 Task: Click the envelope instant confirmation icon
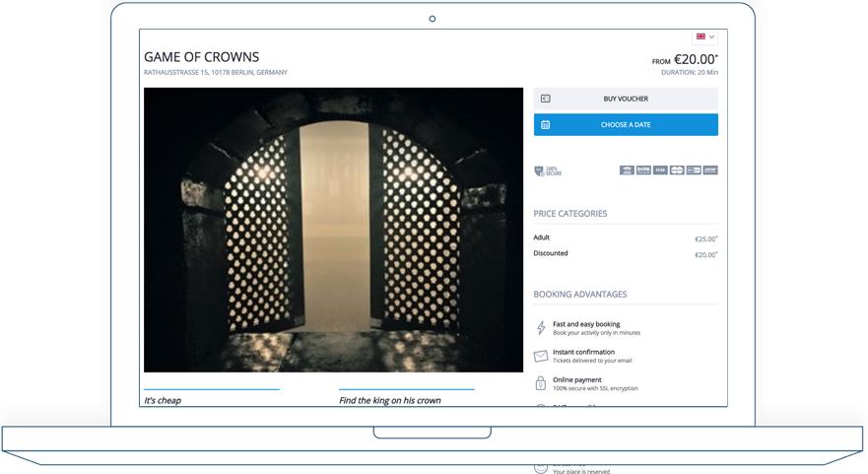(x=541, y=356)
